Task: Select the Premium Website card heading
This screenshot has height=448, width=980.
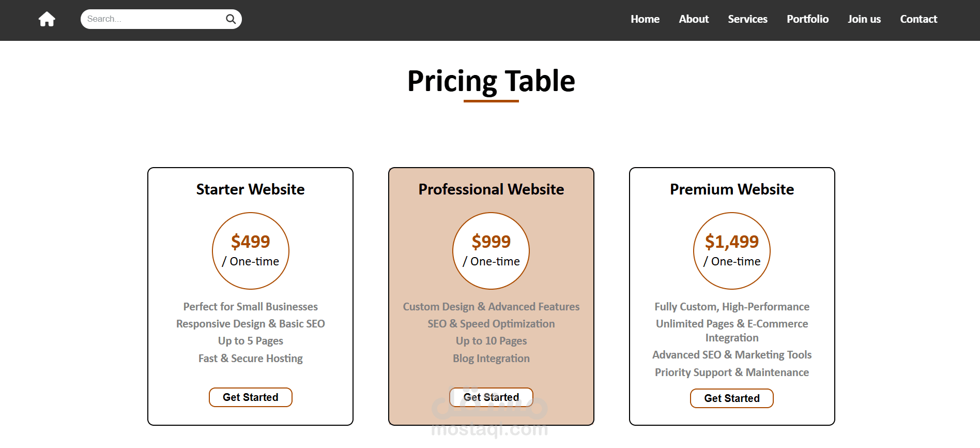Action: pyautogui.click(x=732, y=189)
